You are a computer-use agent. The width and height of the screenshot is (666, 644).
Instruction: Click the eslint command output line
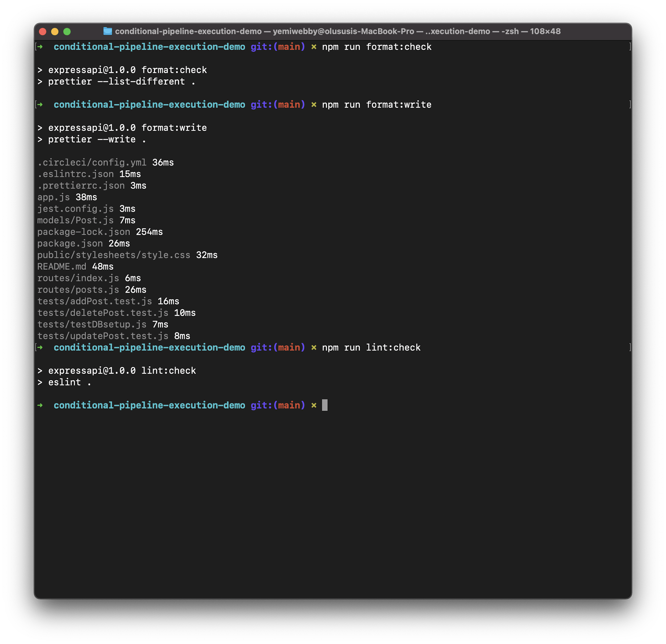coord(65,382)
